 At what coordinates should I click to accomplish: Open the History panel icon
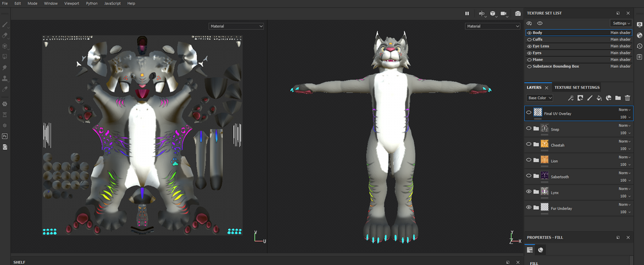tap(640, 46)
